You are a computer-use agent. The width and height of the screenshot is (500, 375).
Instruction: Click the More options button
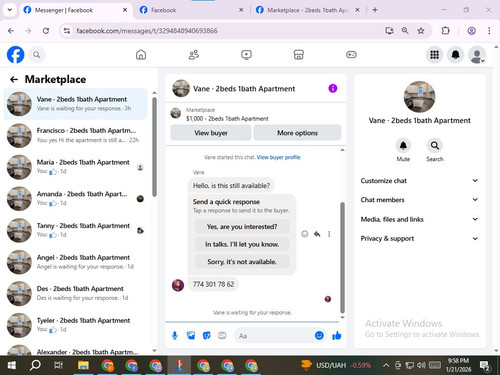pyautogui.click(x=297, y=133)
